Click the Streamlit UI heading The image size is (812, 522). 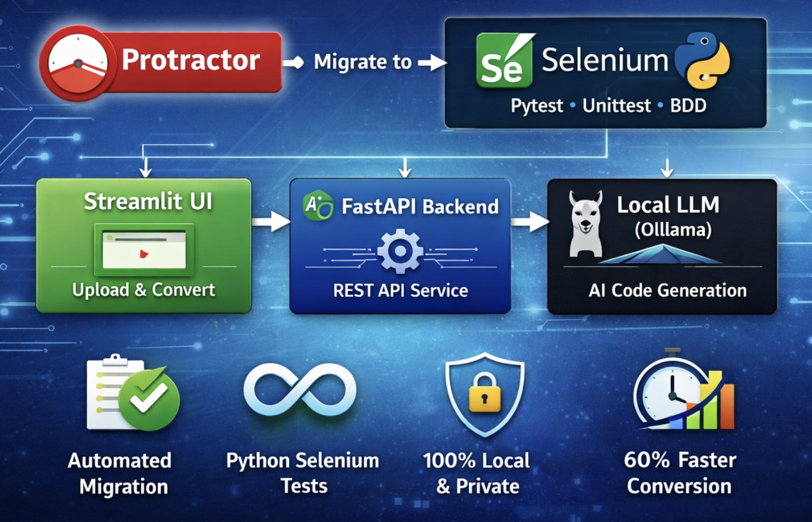click(x=148, y=201)
